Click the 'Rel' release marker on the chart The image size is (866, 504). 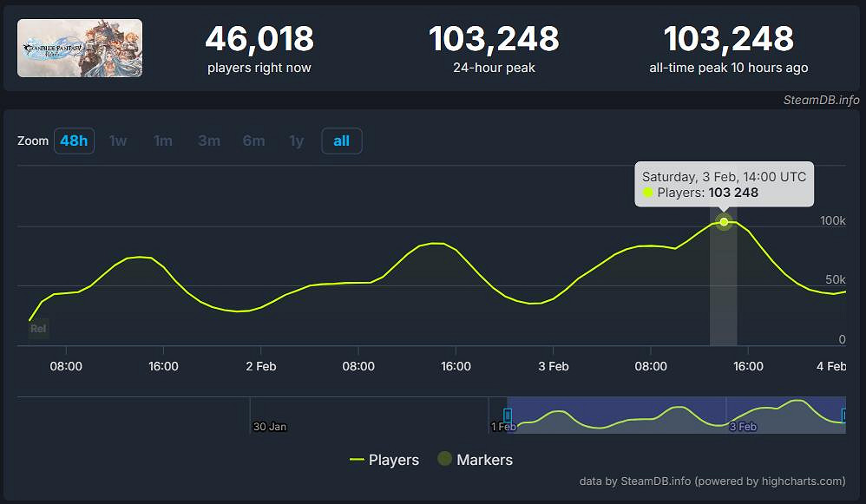tap(38, 329)
